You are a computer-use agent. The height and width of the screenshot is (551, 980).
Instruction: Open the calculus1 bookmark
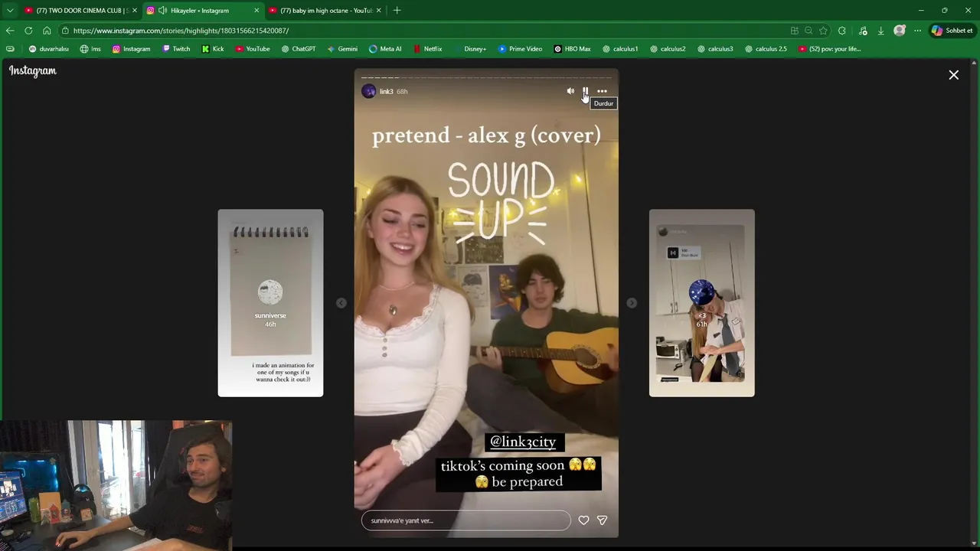[x=620, y=49]
